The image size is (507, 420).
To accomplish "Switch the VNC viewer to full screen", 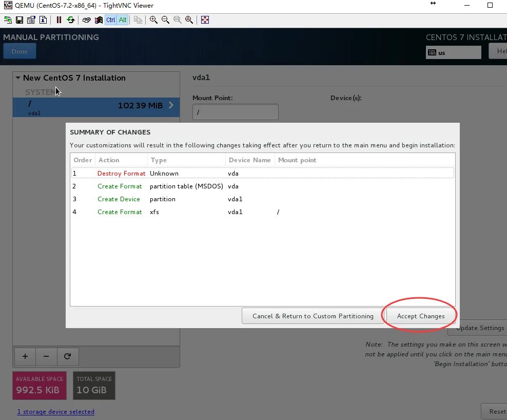I will (205, 20).
